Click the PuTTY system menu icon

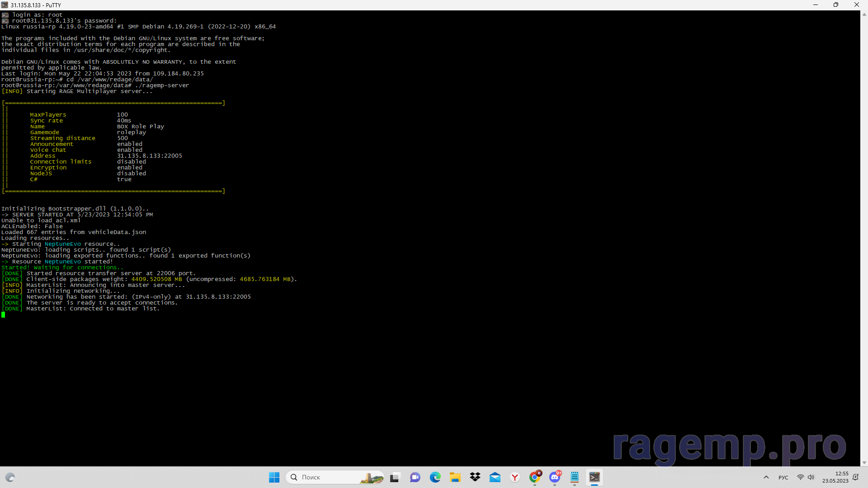click(x=5, y=5)
